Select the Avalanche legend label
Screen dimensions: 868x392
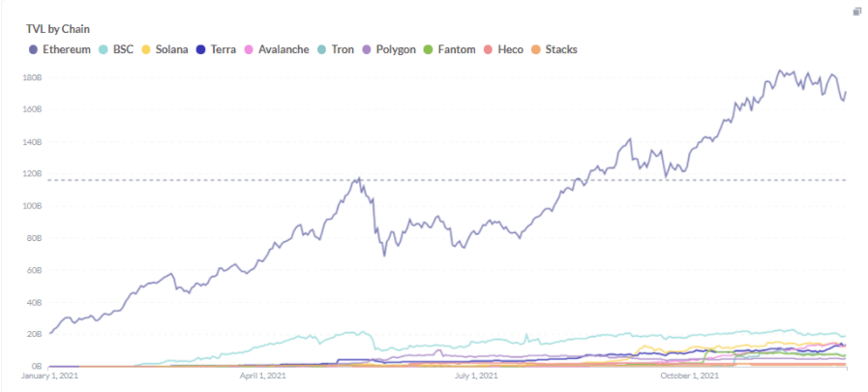(284, 48)
